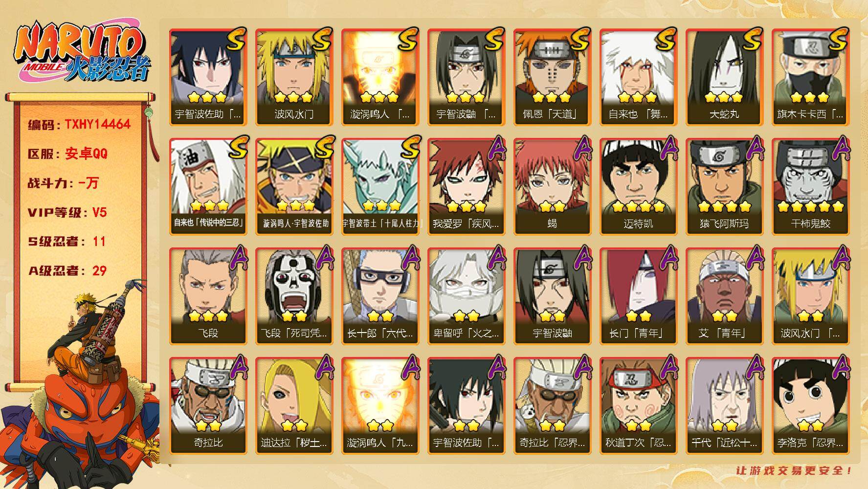Select the 长门「青年」 card
The height and width of the screenshot is (489, 868).
(638, 296)
